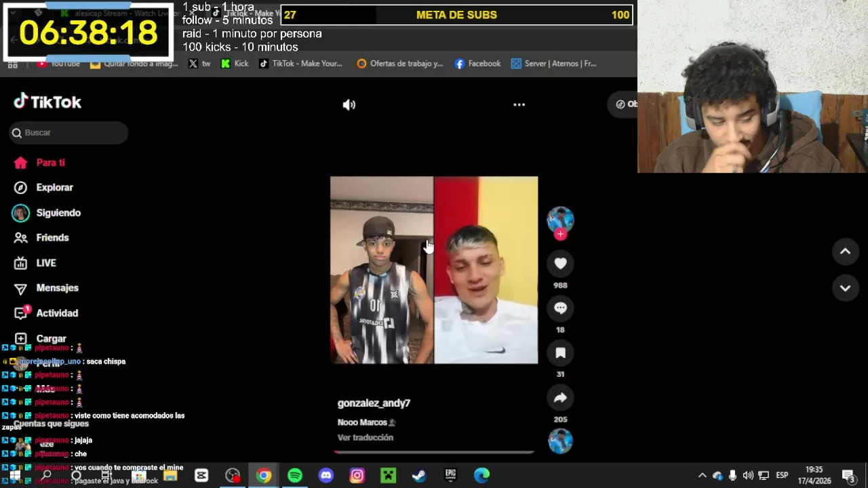
Task: Open Ofertas de trabajo bookmark
Action: pyautogui.click(x=399, y=64)
